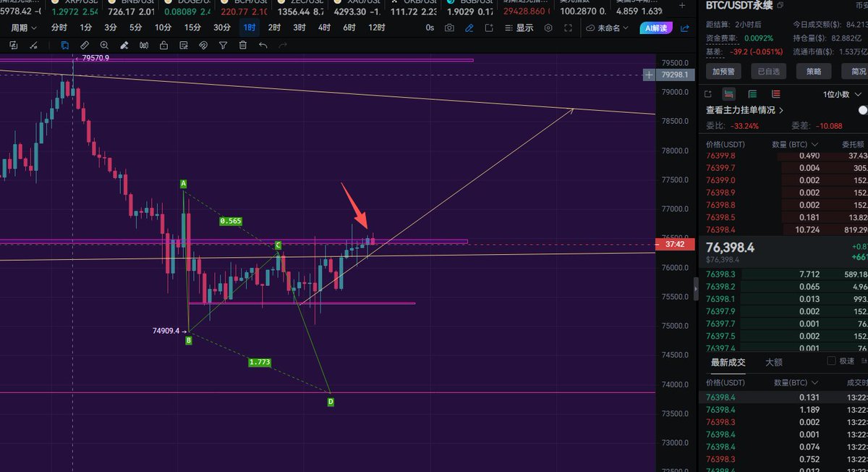This screenshot has height=472, width=868.
Task: Take a chart snapshot with camera icon
Action: pos(450,28)
